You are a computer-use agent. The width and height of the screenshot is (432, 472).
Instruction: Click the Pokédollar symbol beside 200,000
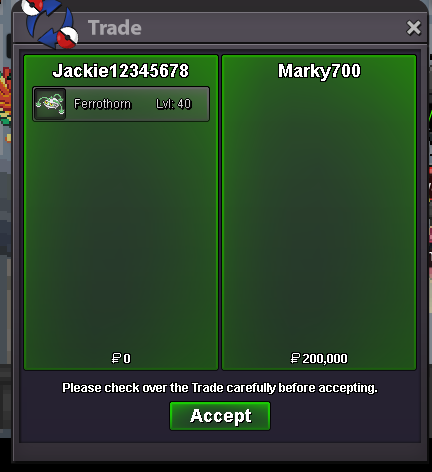pyautogui.click(x=295, y=358)
